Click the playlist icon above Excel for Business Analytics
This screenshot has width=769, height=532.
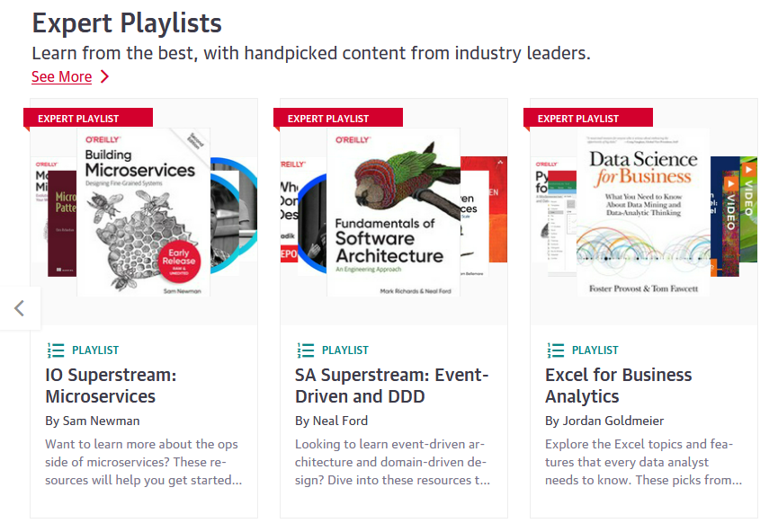(556, 350)
